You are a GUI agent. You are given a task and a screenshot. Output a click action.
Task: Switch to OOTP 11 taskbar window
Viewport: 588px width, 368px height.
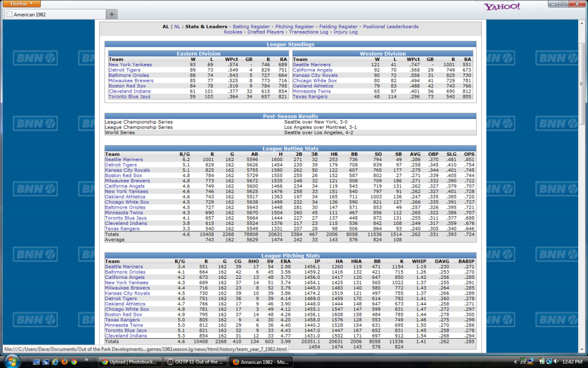point(195,362)
